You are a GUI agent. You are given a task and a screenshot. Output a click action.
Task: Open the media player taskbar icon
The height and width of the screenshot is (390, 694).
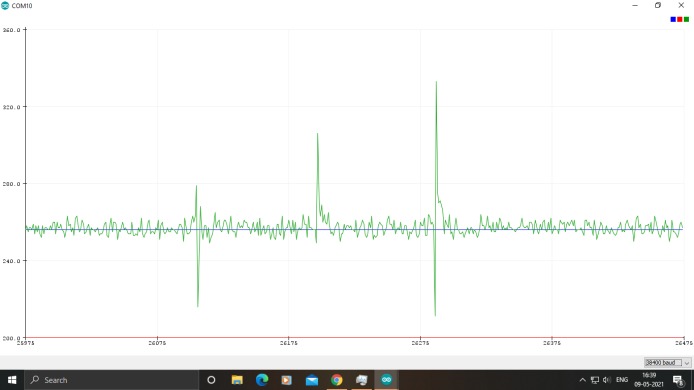point(286,380)
